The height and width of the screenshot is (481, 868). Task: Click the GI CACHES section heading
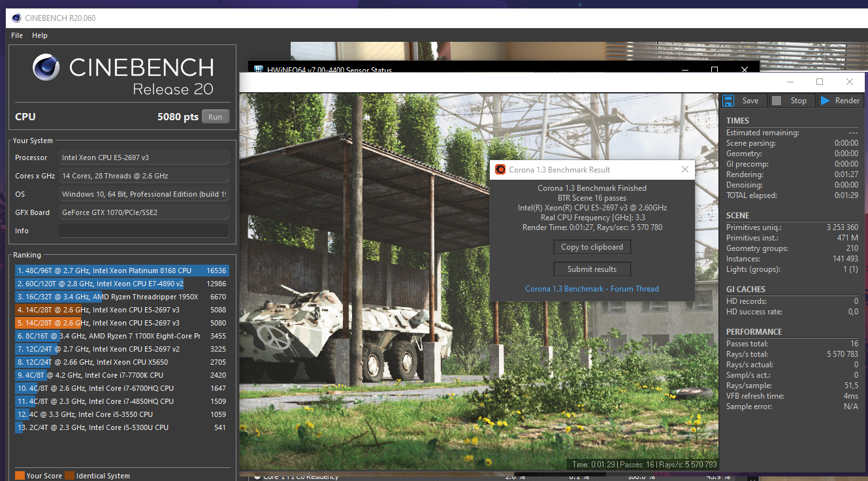tap(746, 290)
